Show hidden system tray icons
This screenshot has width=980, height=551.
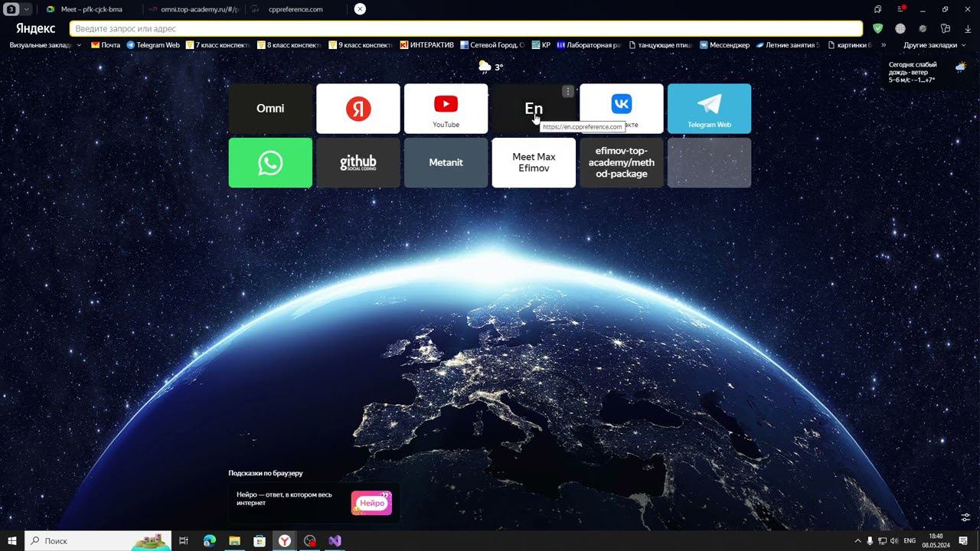coord(857,541)
